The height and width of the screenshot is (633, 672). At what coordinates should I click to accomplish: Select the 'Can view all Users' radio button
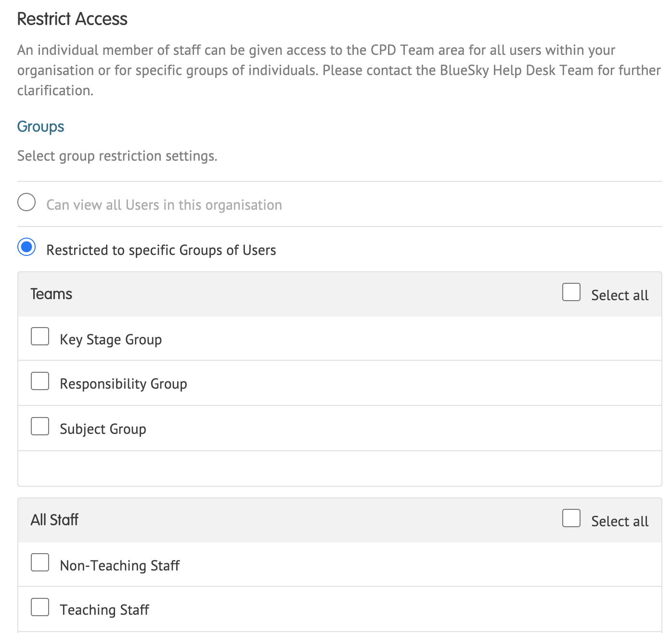(x=26, y=203)
